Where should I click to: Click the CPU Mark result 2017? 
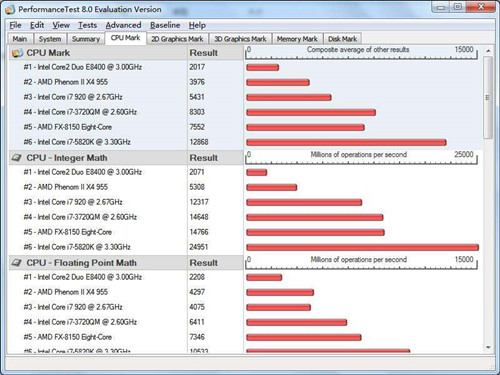[197, 67]
